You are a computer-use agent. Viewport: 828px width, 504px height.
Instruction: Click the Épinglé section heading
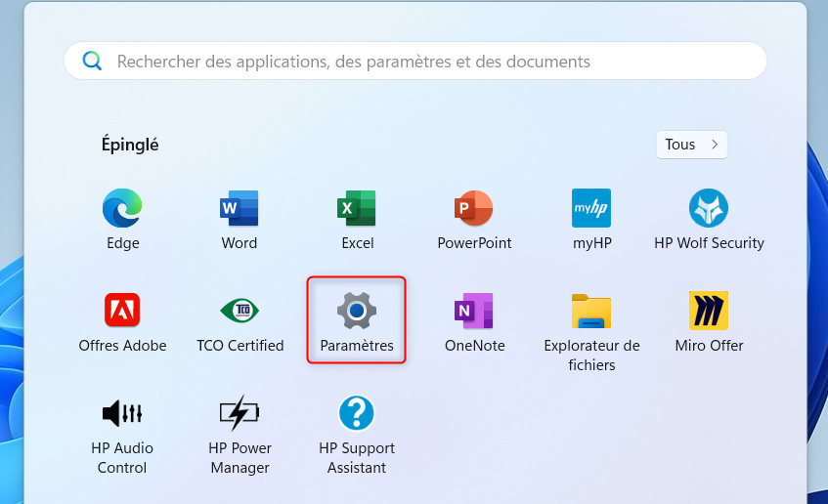130,145
